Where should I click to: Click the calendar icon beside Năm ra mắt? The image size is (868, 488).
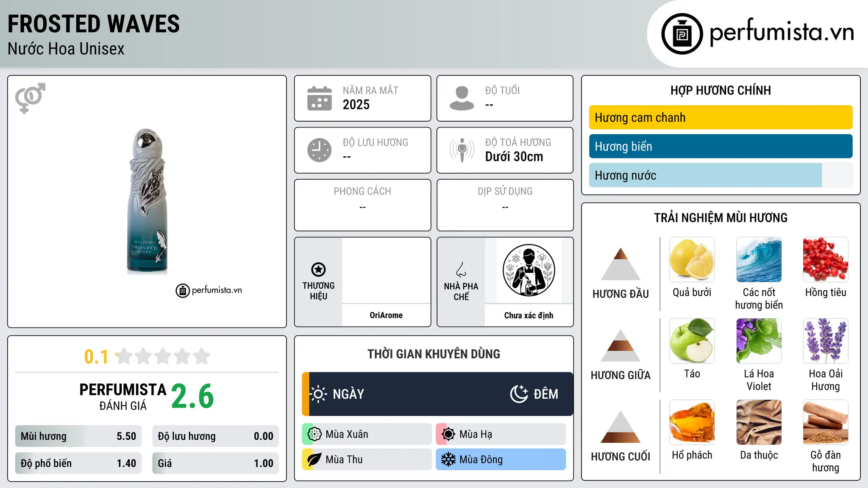click(320, 98)
